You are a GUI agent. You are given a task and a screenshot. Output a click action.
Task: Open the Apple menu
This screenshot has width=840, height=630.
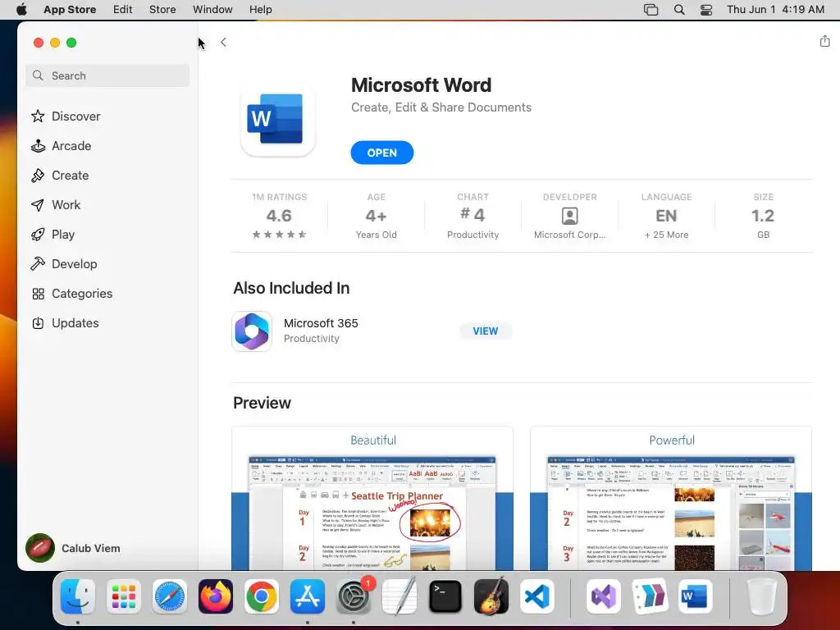tap(21, 10)
